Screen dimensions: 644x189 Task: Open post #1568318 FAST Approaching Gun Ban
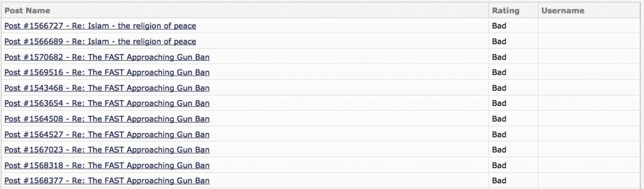107,166
